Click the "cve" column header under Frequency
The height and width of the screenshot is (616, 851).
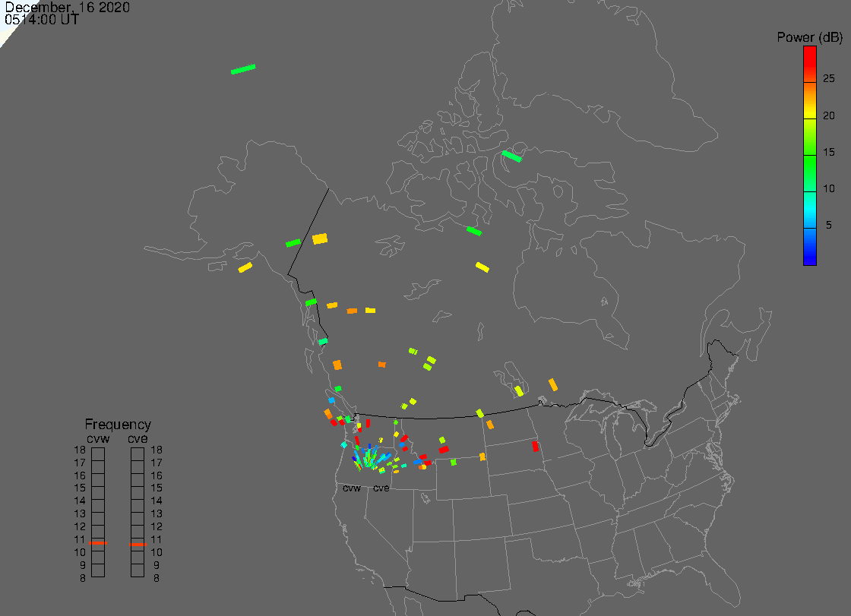(x=138, y=438)
